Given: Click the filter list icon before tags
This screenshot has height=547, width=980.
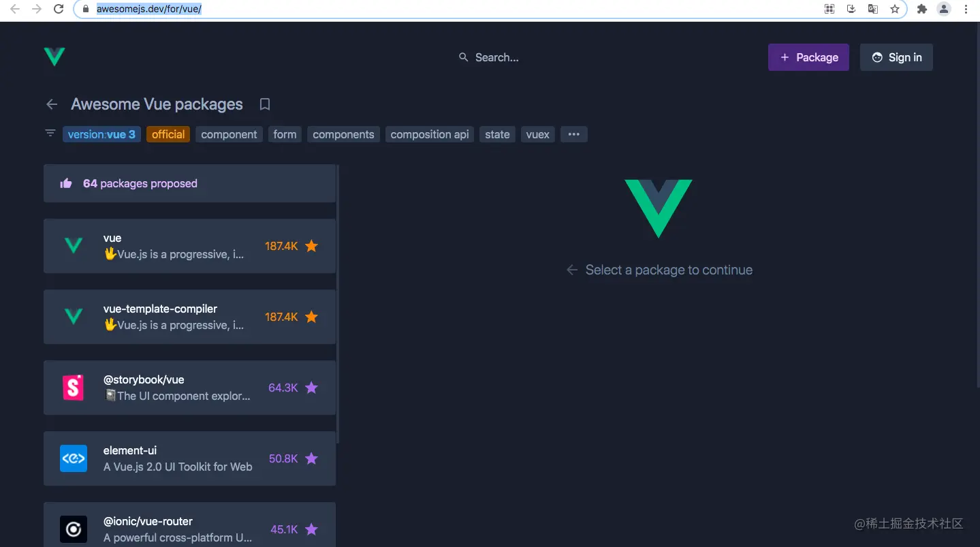Looking at the screenshot, I should [x=50, y=133].
